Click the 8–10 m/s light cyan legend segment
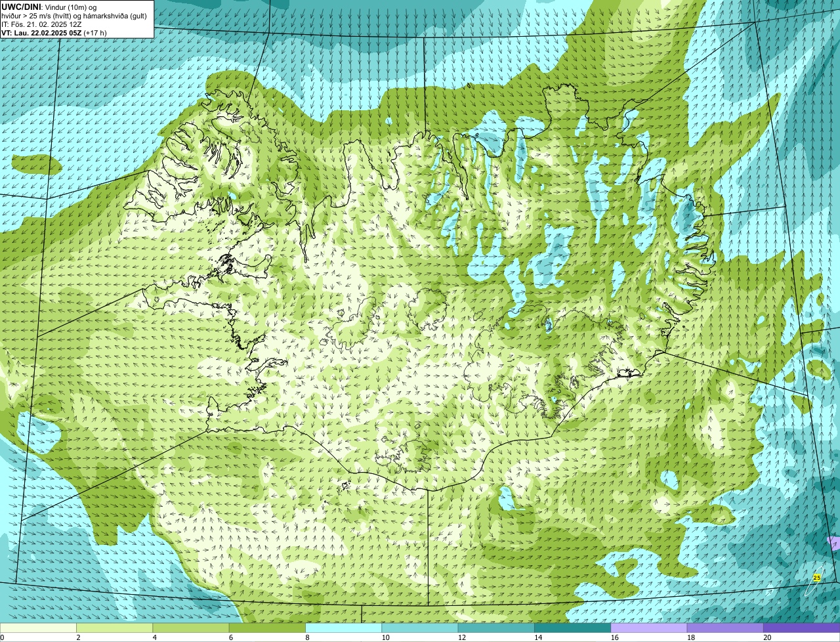 tap(343, 628)
